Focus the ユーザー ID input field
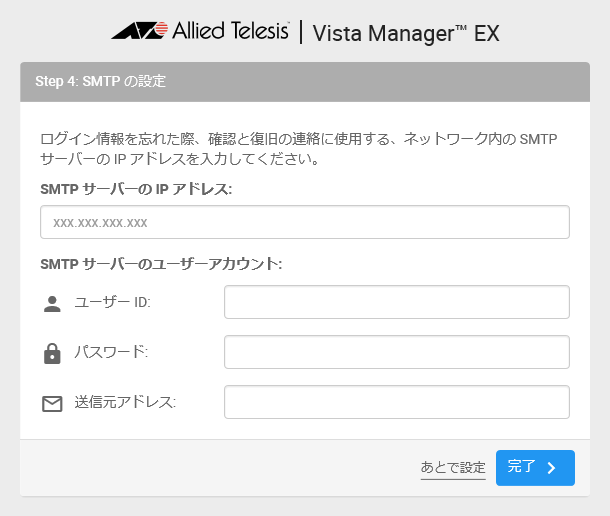This screenshot has width=610, height=516. (396, 302)
